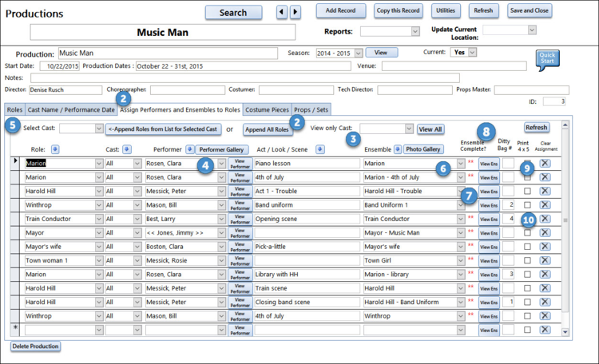
Task: Sort by Performer column arrow
Action: coord(190,149)
